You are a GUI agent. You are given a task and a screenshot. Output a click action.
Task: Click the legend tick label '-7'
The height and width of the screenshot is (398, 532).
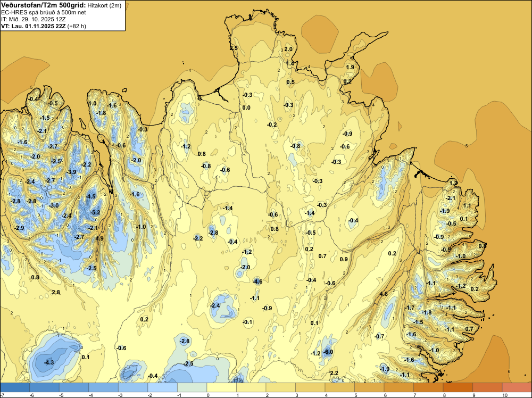[3, 395]
